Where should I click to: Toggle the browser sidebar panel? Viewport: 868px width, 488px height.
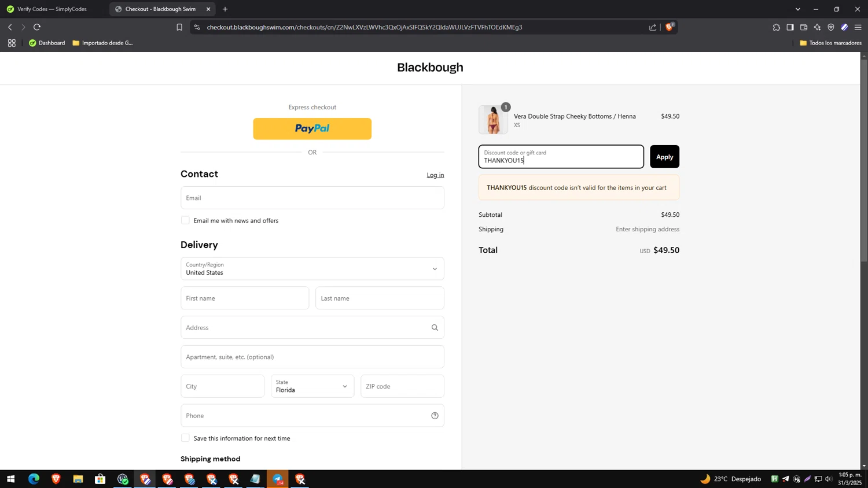pos(790,27)
